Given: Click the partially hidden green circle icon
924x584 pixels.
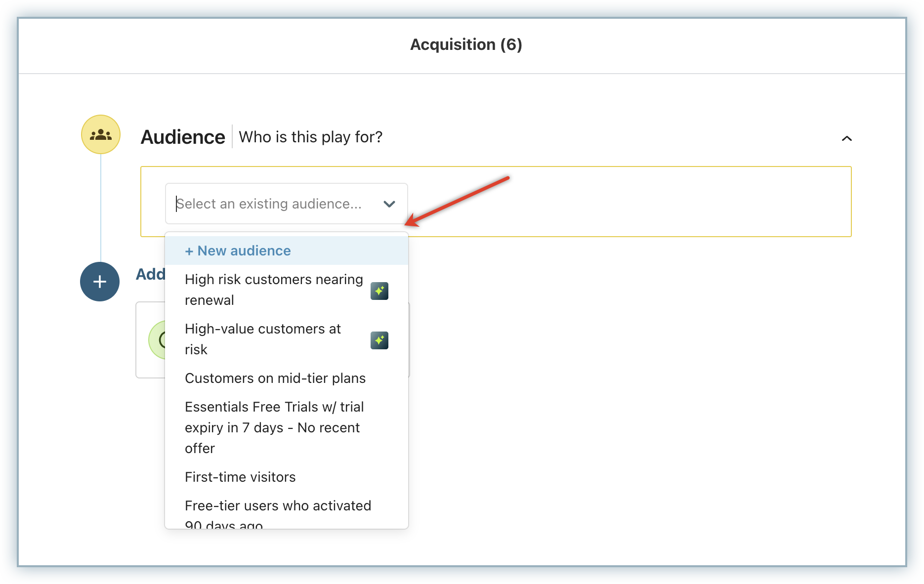Looking at the screenshot, I should coord(157,340).
